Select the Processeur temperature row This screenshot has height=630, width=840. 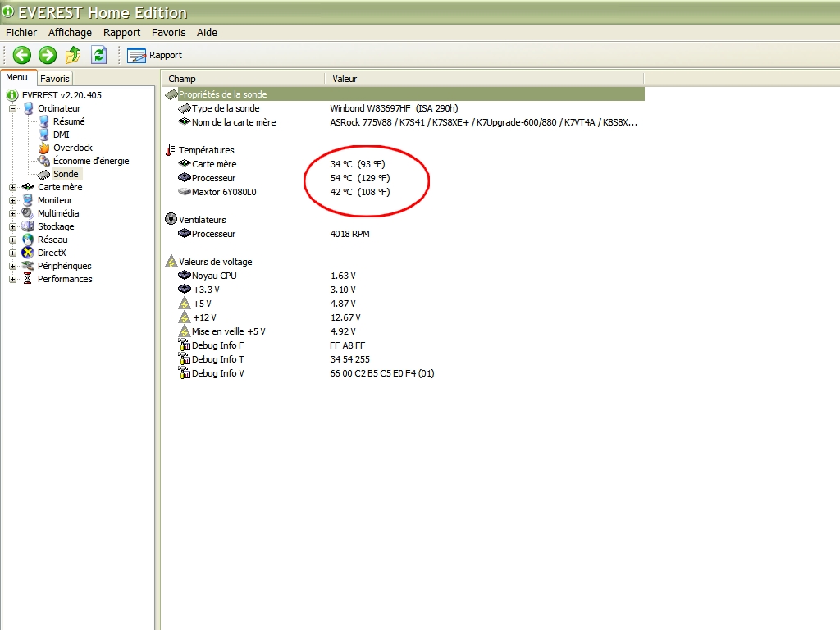coord(213,178)
